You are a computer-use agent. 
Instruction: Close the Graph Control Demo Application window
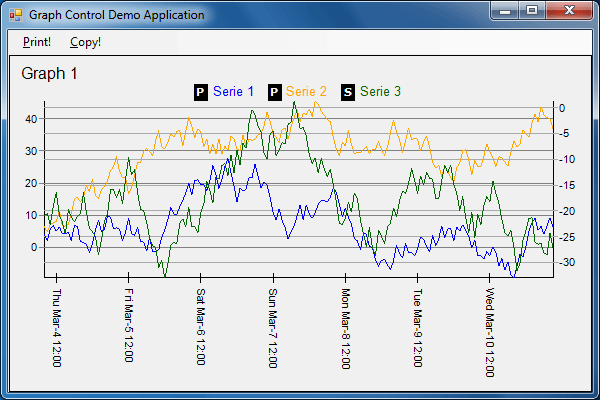coord(569,11)
